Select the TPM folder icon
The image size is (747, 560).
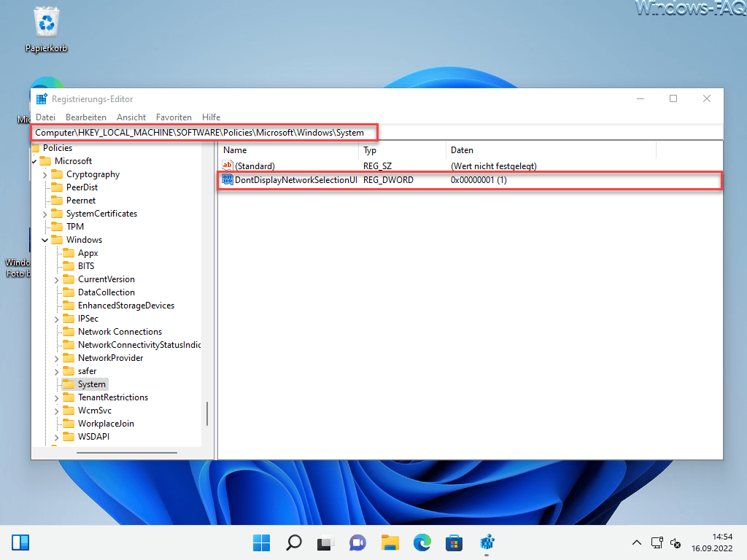tap(57, 227)
